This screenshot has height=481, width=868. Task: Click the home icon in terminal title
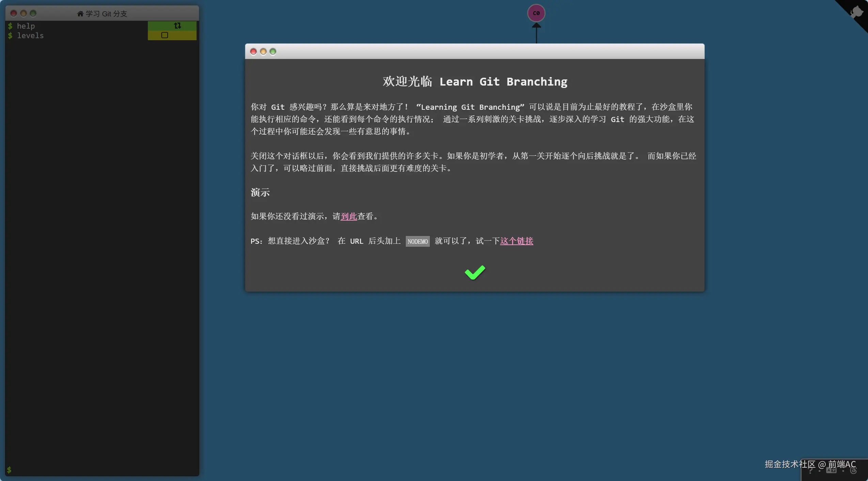tap(80, 14)
